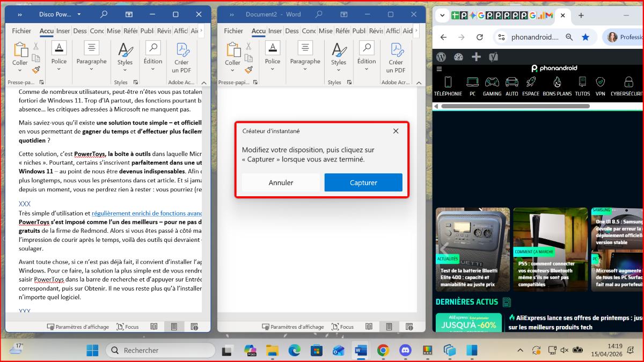Screen dimensions: 644x362
Task: Click the Capturer button in the dialog
Action: click(363, 182)
